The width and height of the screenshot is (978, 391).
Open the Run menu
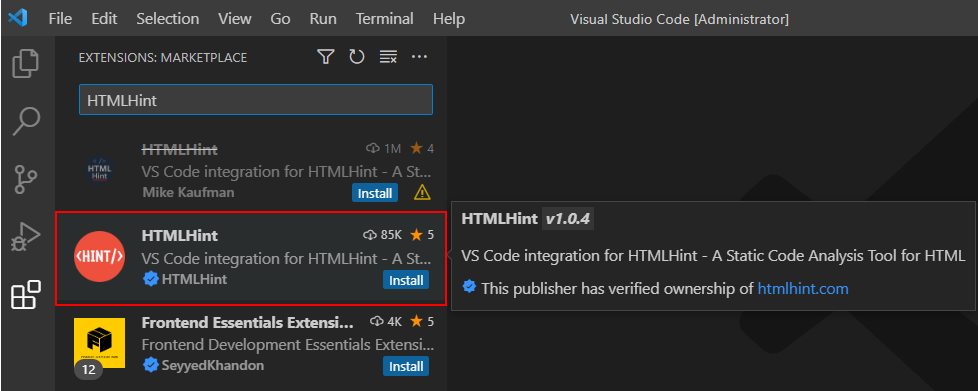tap(323, 19)
